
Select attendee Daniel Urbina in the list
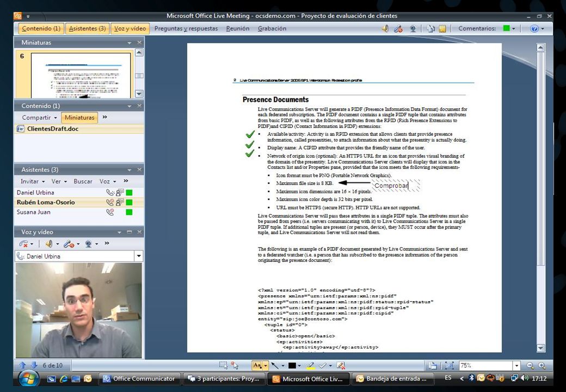(x=79, y=192)
